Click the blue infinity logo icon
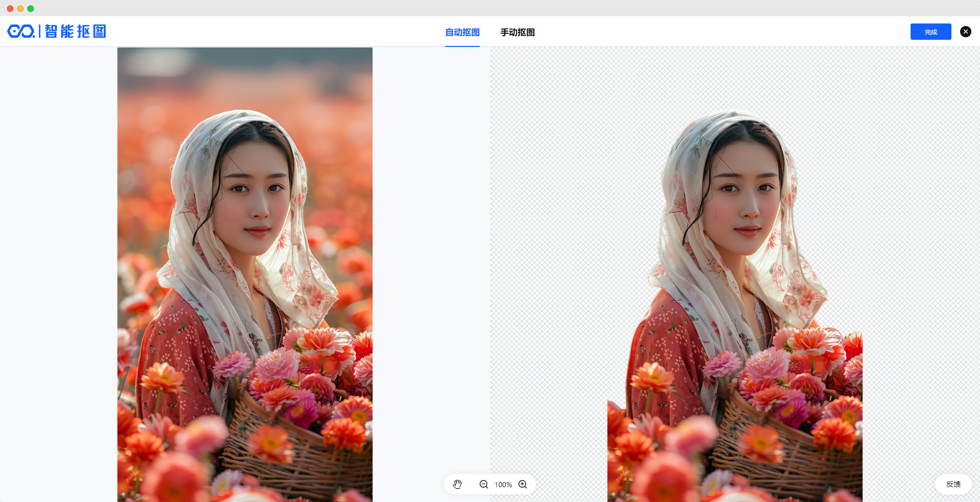Image resolution: width=980 pixels, height=502 pixels. pos(21,31)
